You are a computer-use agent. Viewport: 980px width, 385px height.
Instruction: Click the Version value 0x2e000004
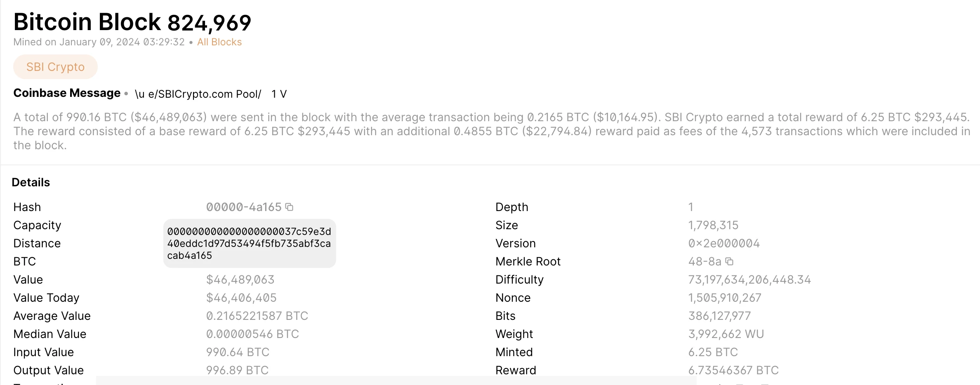click(723, 243)
